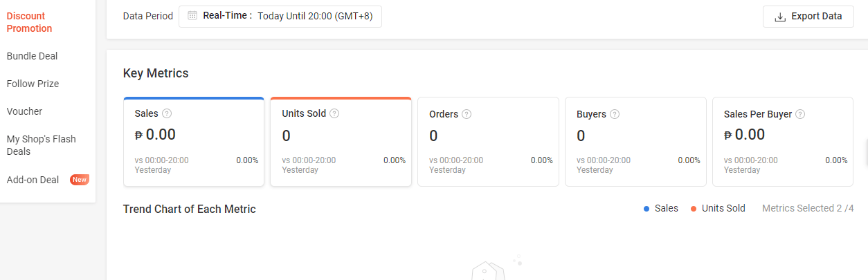This screenshot has width=868, height=280.
Task: Click the blue Sales legend dot
Action: pos(647,208)
